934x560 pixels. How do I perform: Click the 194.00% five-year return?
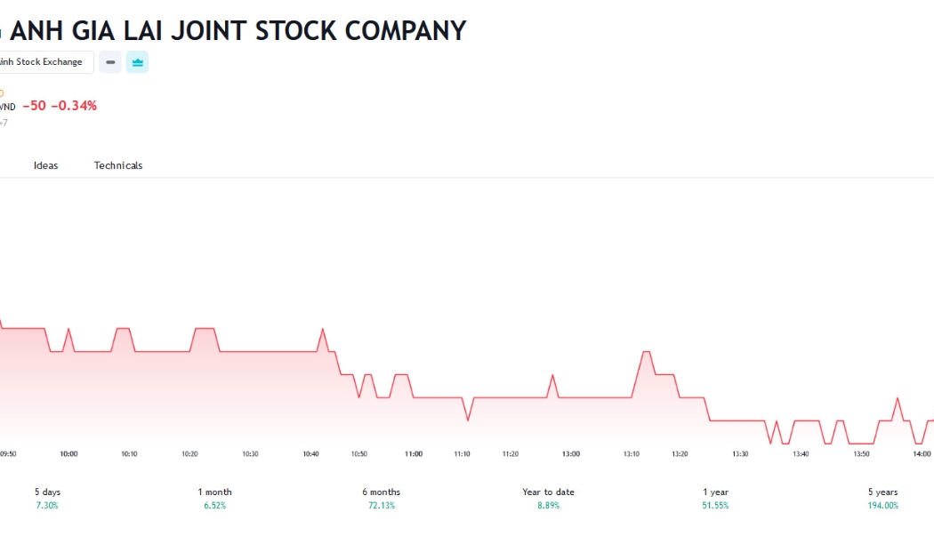point(882,506)
